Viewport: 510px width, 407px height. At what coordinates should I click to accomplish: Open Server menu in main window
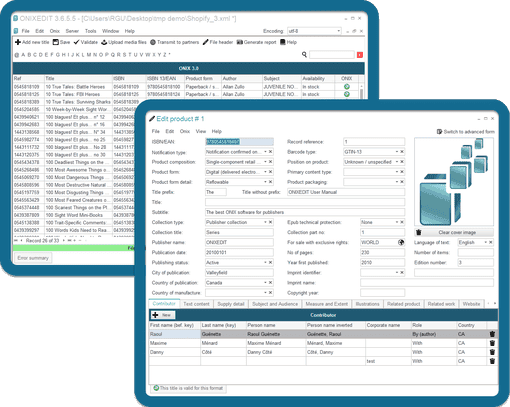coord(72,31)
